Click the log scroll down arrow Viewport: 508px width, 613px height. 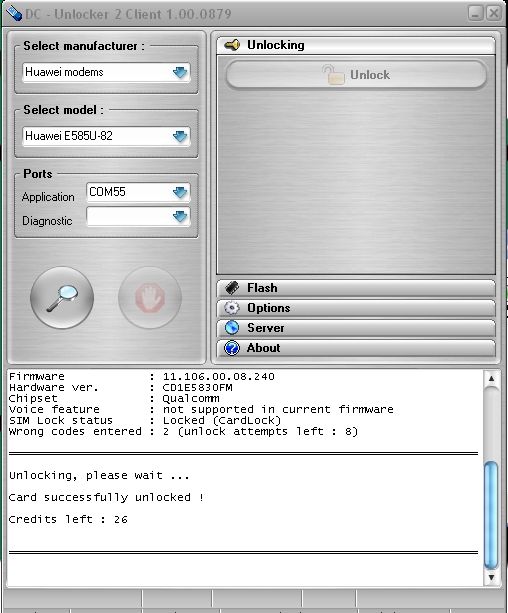[x=492, y=577]
